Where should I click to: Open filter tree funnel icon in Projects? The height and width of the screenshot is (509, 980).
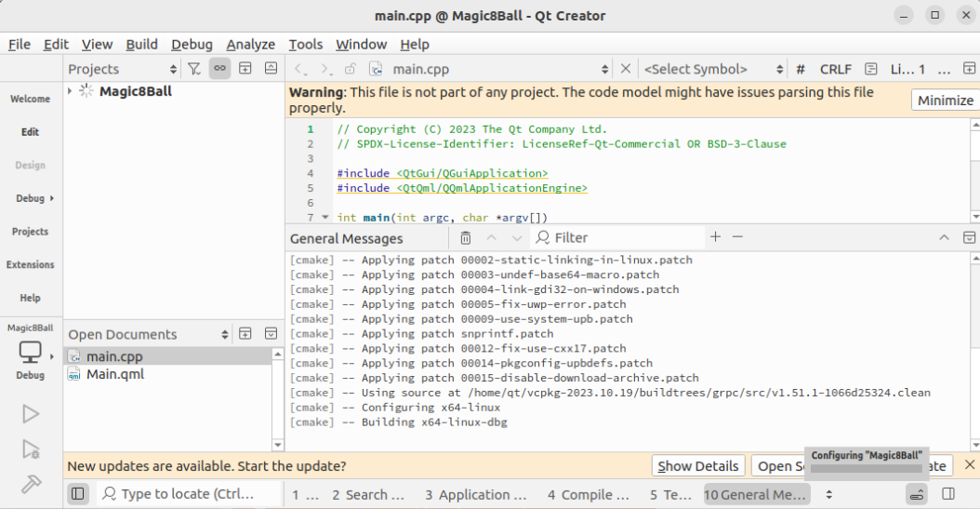[x=194, y=69]
